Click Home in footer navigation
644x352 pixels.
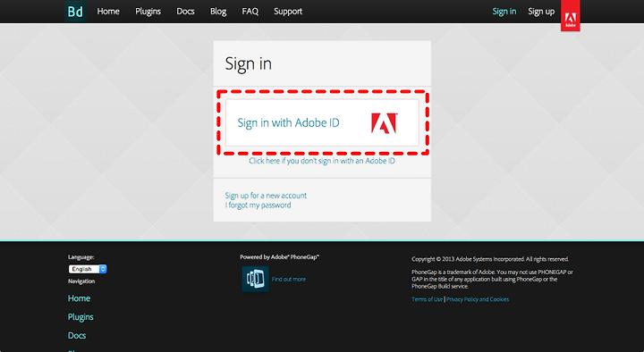tap(79, 298)
